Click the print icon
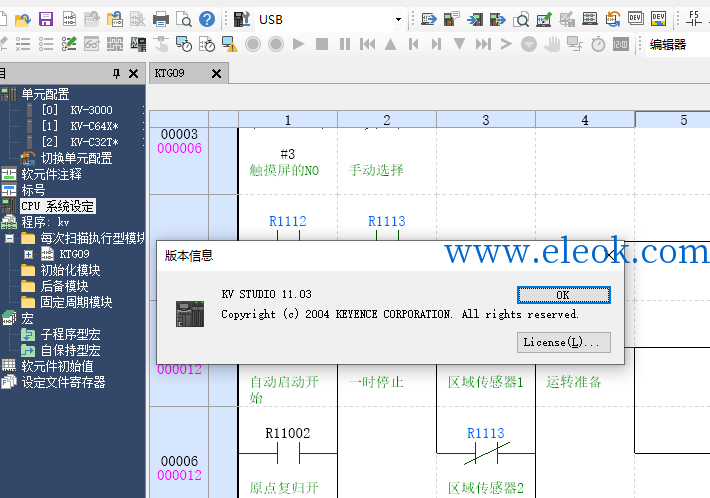Screen dimensions: 710x498 161,19
